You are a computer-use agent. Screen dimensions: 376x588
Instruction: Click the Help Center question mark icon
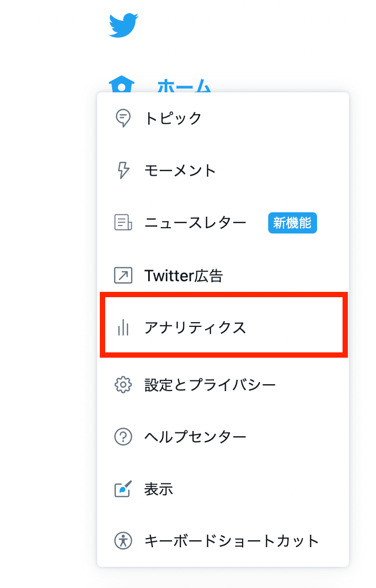pos(123,437)
